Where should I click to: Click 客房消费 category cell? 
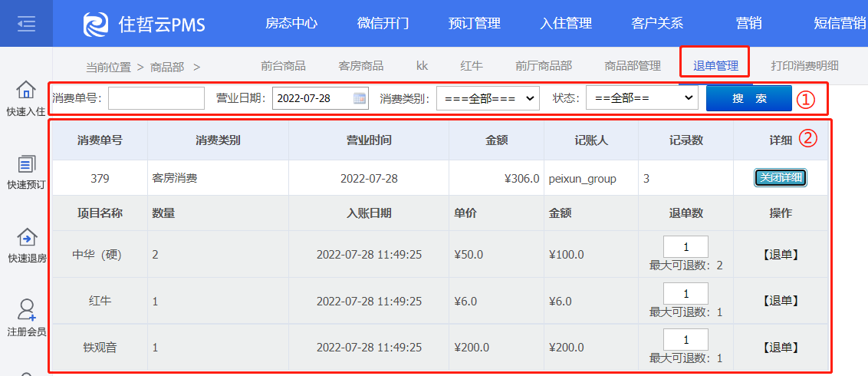coord(218,178)
